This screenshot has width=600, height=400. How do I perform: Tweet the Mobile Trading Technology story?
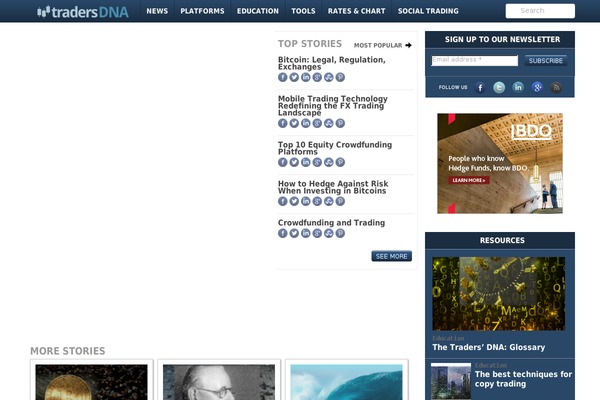point(294,123)
